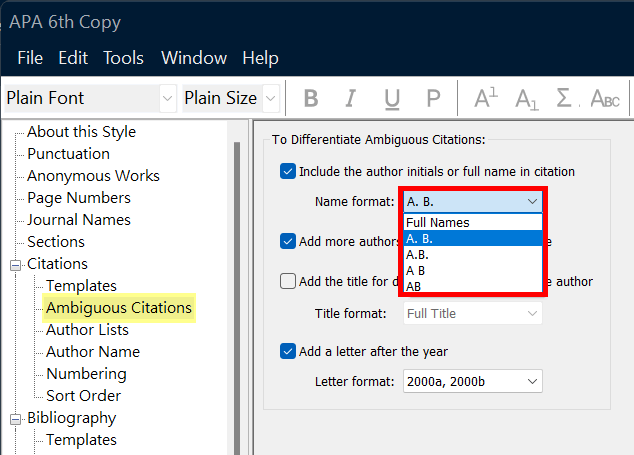Apply Underline formatting

pyautogui.click(x=392, y=99)
